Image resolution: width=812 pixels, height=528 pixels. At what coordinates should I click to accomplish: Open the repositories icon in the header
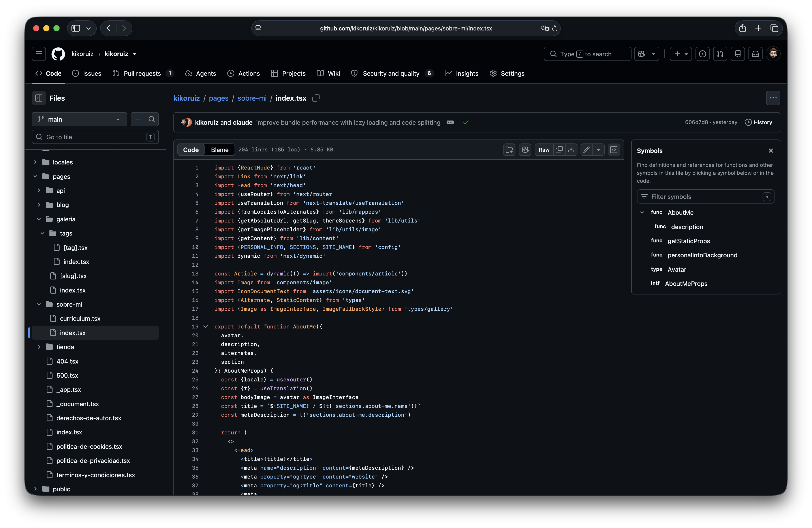pyautogui.click(x=738, y=54)
